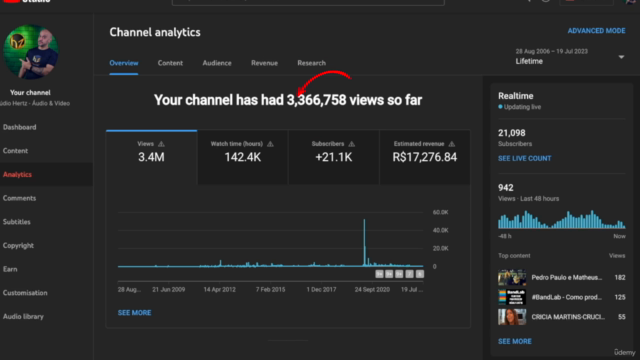
Task: Open the Lifetime date range dropdown
Action: (569, 57)
